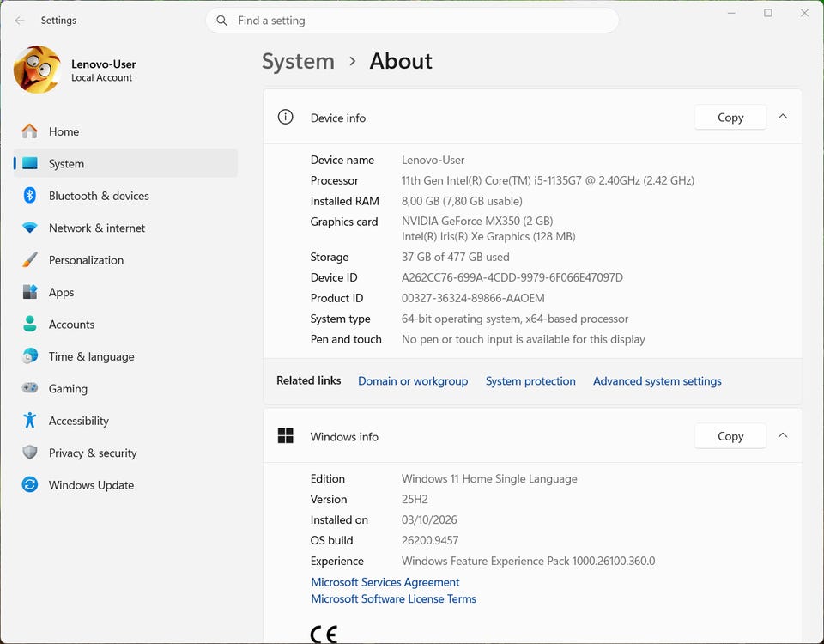Image resolution: width=824 pixels, height=644 pixels.
Task: Open Home via its house icon
Action: (x=29, y=131)
